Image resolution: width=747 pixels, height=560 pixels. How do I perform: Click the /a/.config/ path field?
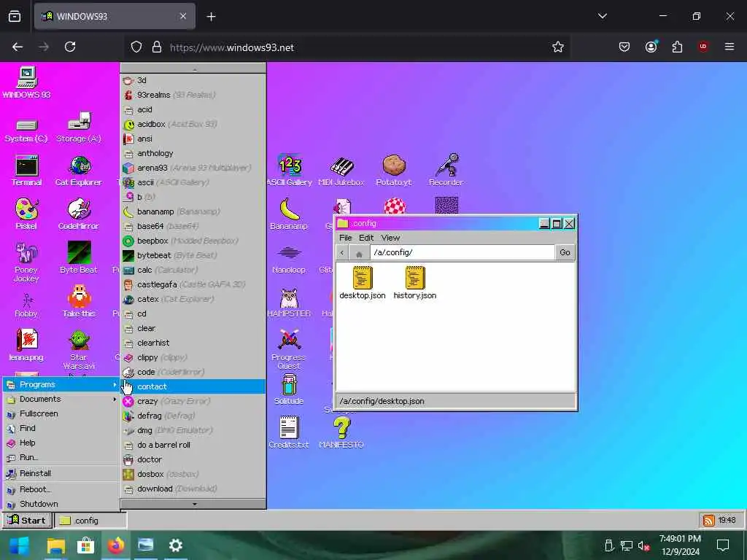pyautogui.click(x=462, y=252)
